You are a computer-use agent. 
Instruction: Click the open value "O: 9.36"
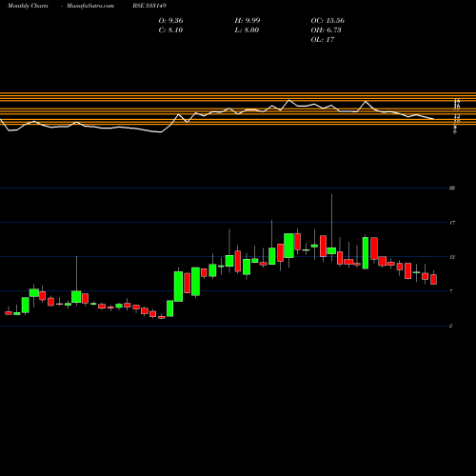pyautogui.click(x=170, y=21)
